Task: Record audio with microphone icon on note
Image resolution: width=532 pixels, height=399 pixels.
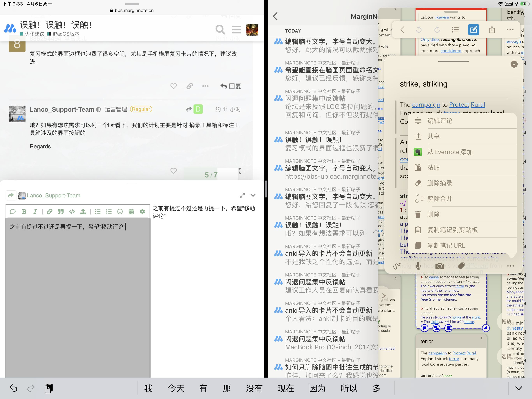Action: tap(418, 266)
